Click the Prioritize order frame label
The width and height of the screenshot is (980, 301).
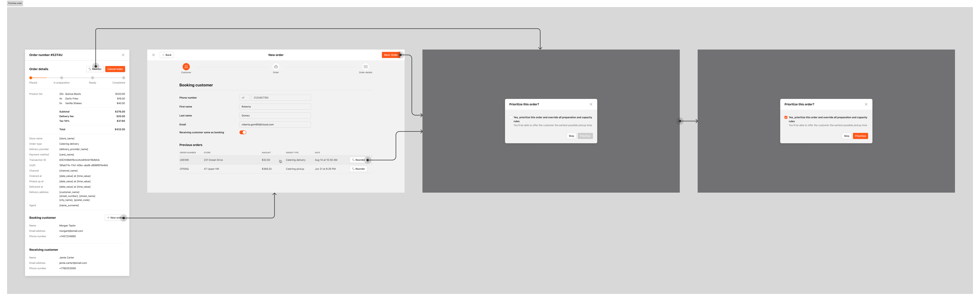pos(15,3)
